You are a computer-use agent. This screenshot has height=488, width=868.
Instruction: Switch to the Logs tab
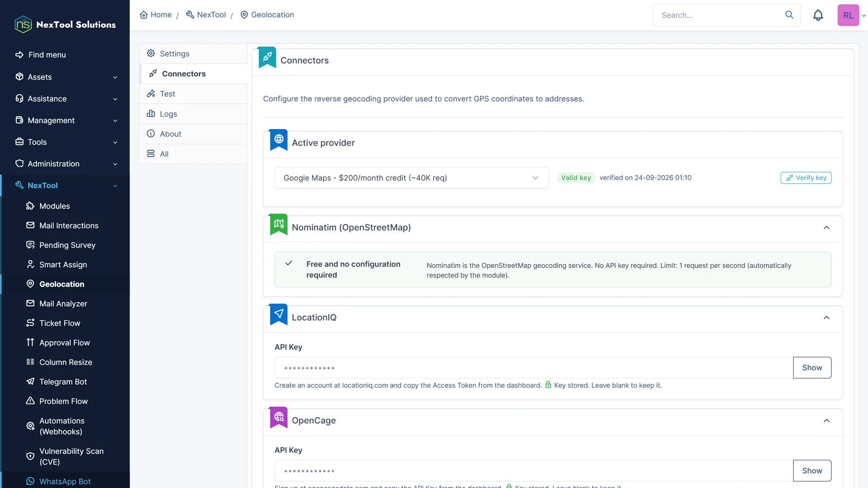[x=193, y=114]
